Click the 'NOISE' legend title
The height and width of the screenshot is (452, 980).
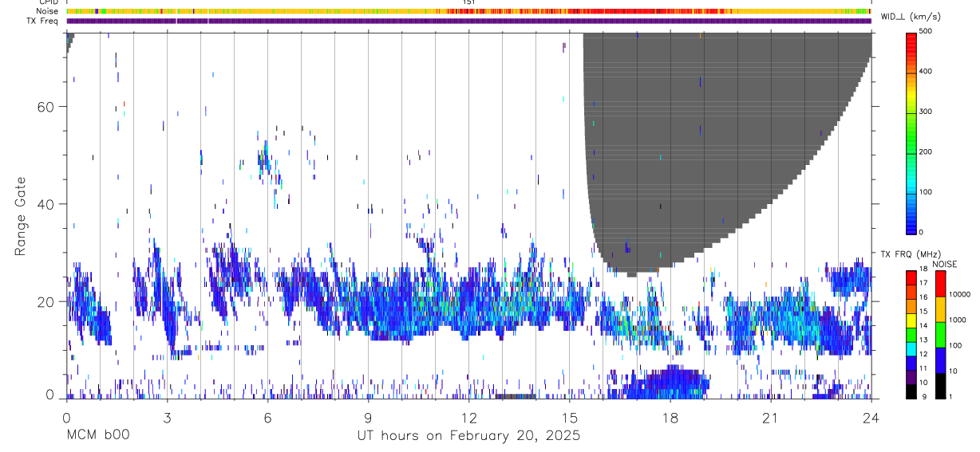[x=945, y=264]
